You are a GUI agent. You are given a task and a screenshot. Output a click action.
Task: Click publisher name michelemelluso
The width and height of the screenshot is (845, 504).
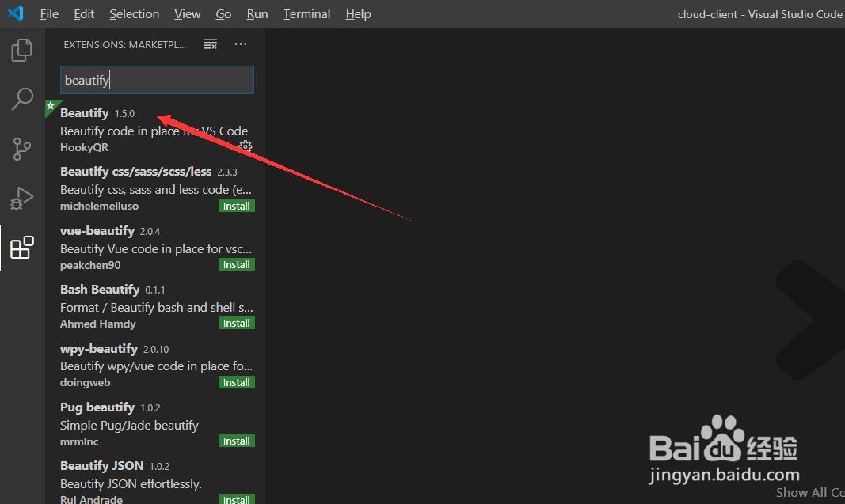pyautogui.click(x=99, y=207)
